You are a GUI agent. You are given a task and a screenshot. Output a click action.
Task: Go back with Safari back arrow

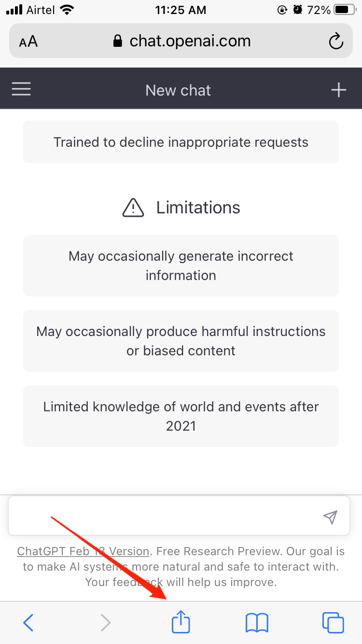(x=28, y=623)
